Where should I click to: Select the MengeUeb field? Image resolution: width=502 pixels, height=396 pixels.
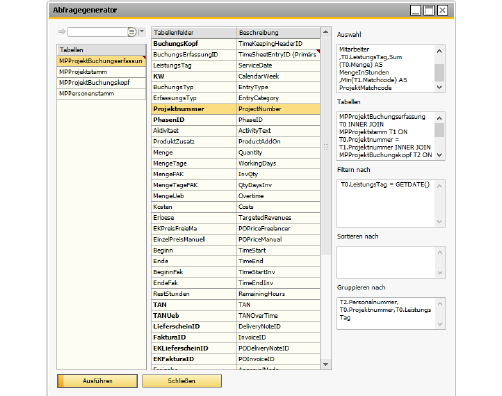click(x=194, y=196)
